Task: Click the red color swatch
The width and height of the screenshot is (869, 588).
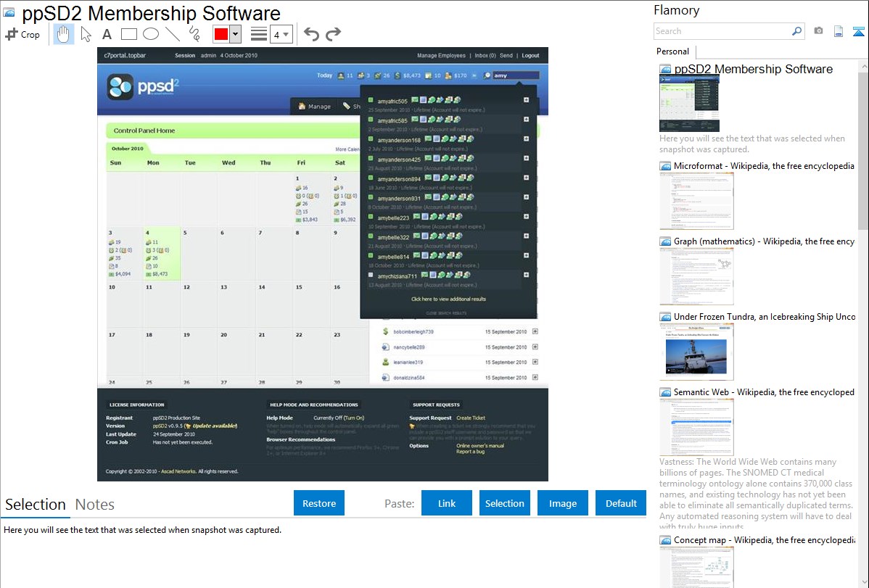Action: (x=221, y=34)
